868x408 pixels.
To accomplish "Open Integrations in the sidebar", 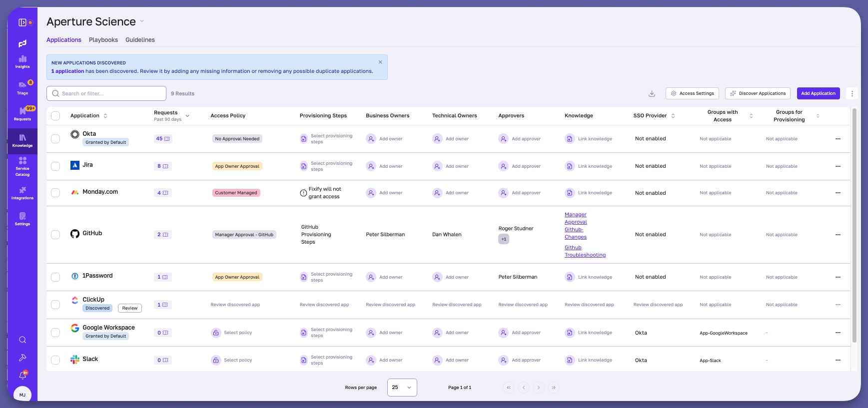I will click(x=22, y=193).
